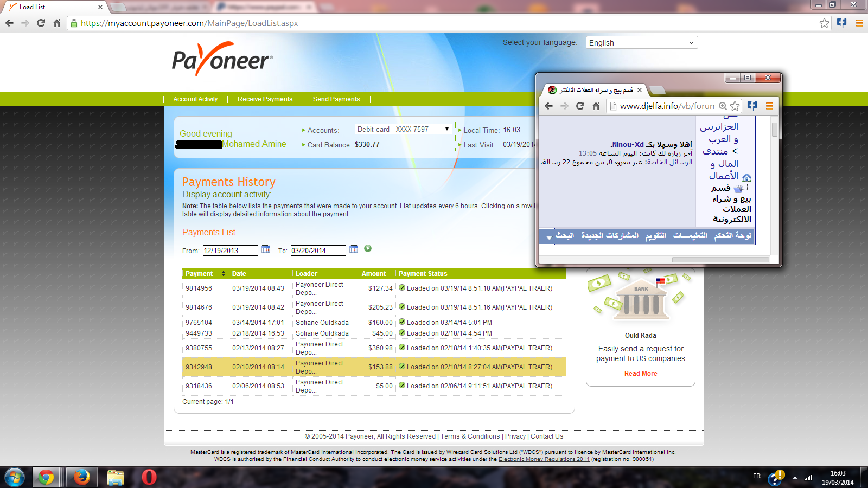This screenshot has height=488, width=868.
Task: Sort by the Payment column header
Action: click(205, 274)
